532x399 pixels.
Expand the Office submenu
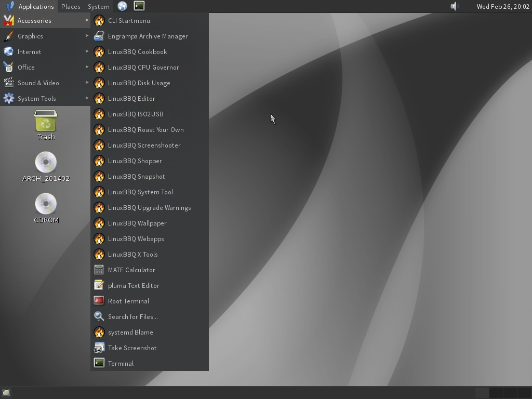click(x=45, y=68)
